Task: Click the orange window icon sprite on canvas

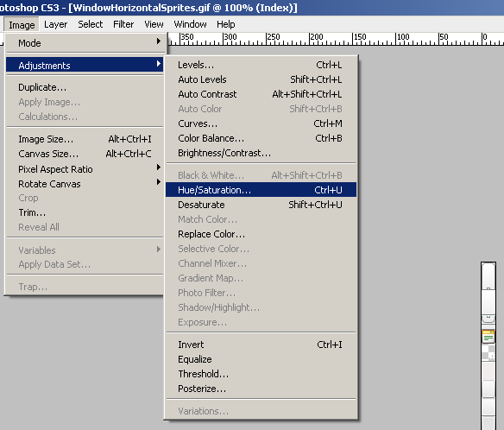Action: click(488, 337)
